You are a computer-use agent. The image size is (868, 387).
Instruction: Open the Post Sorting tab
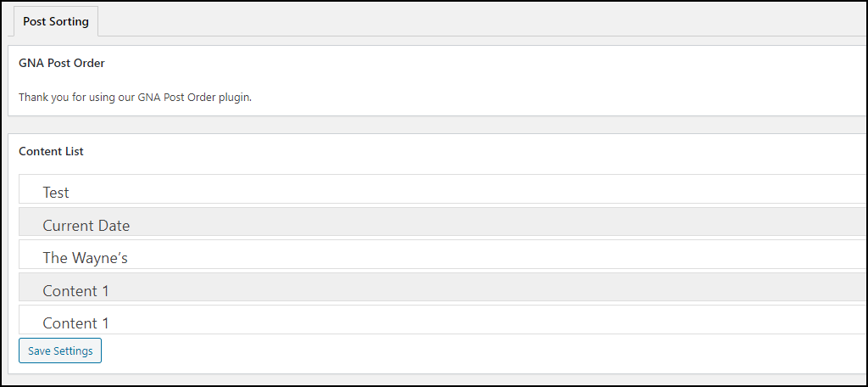tap(56, 21)
